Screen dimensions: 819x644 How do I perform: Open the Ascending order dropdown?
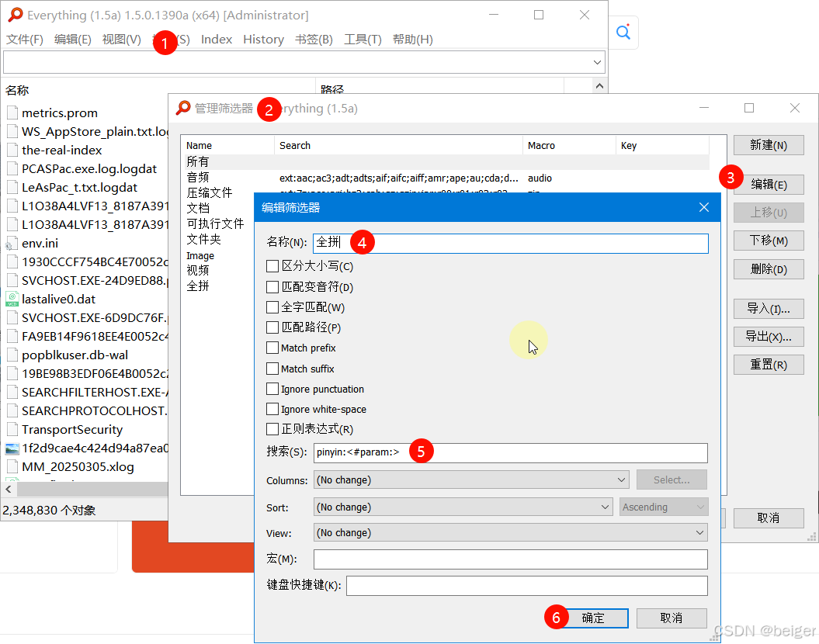click(x=663, y=507)
